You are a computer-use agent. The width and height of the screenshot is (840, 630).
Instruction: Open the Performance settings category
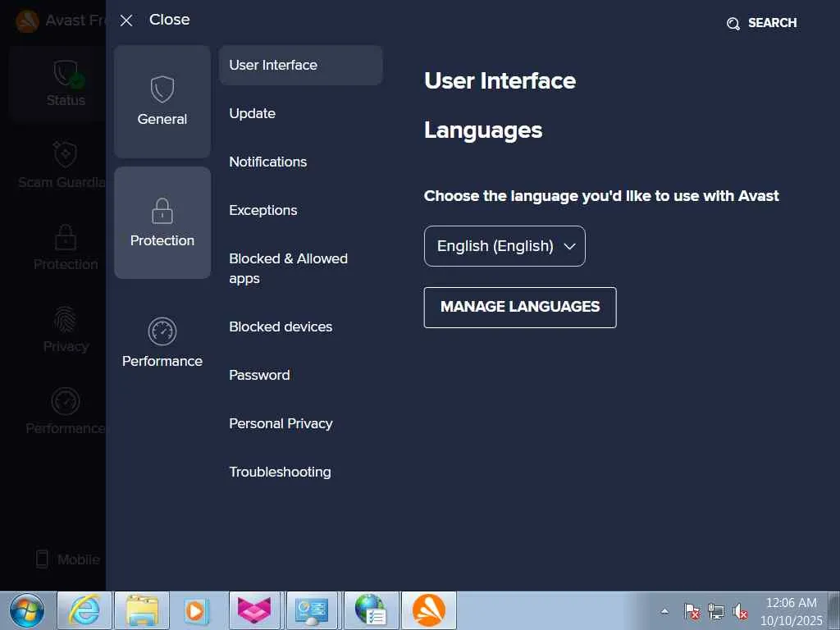point(162,343)
